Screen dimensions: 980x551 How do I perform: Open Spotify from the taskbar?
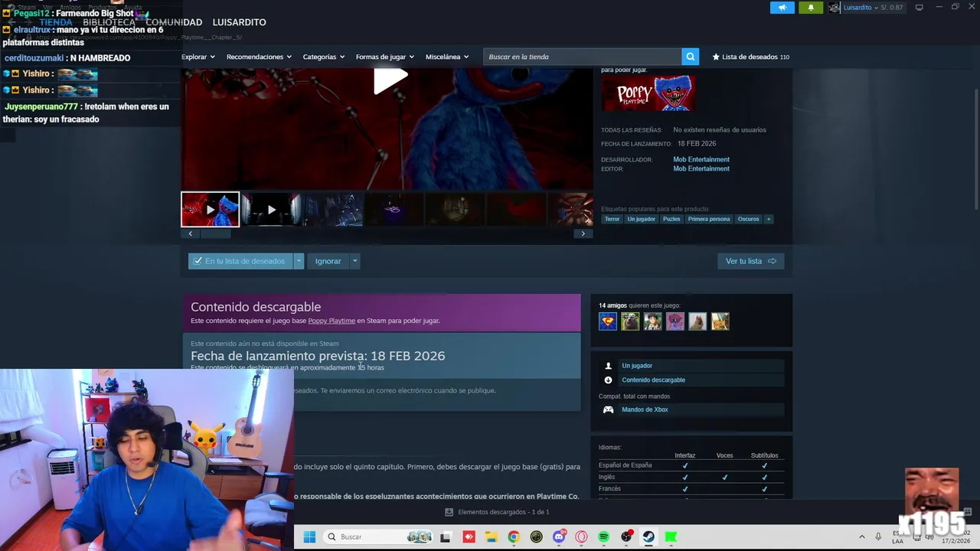coord(604,537)
